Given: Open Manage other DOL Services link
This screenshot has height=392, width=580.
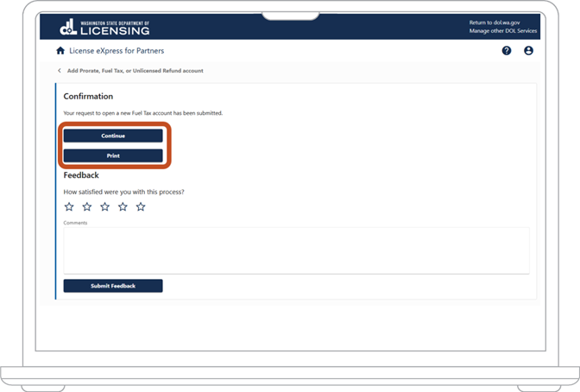Looking at the screenshot, I should pyautogui.click(x=503, y=31).
